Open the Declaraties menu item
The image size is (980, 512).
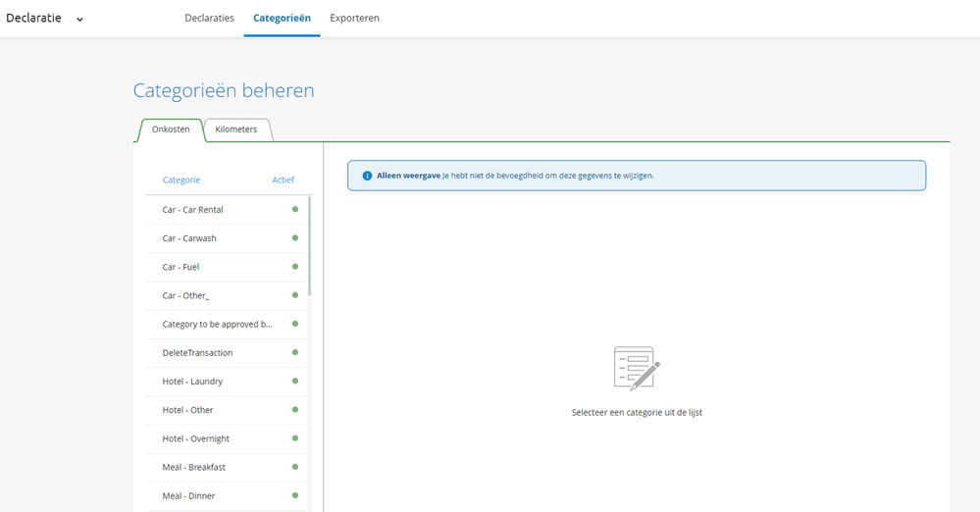point(209,19)
